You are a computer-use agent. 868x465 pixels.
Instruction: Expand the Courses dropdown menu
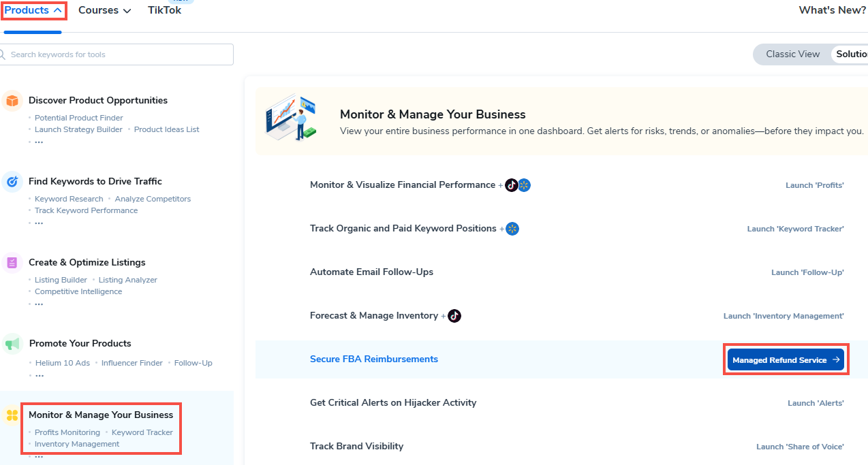click(x=104, y=11)
